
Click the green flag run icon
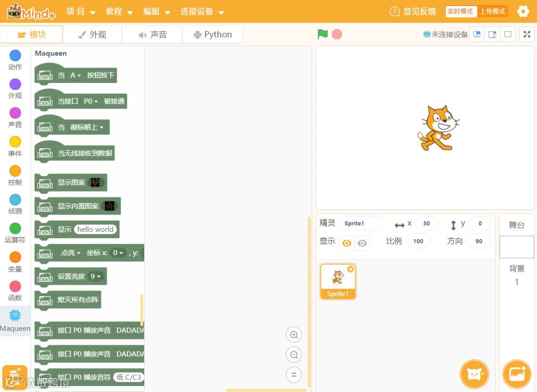[323, 34]
